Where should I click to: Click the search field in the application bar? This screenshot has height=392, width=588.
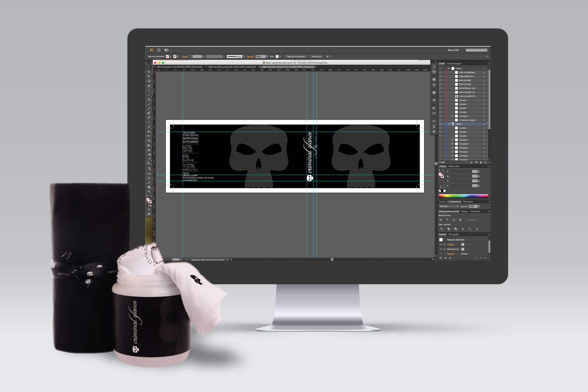pos(477,50)
